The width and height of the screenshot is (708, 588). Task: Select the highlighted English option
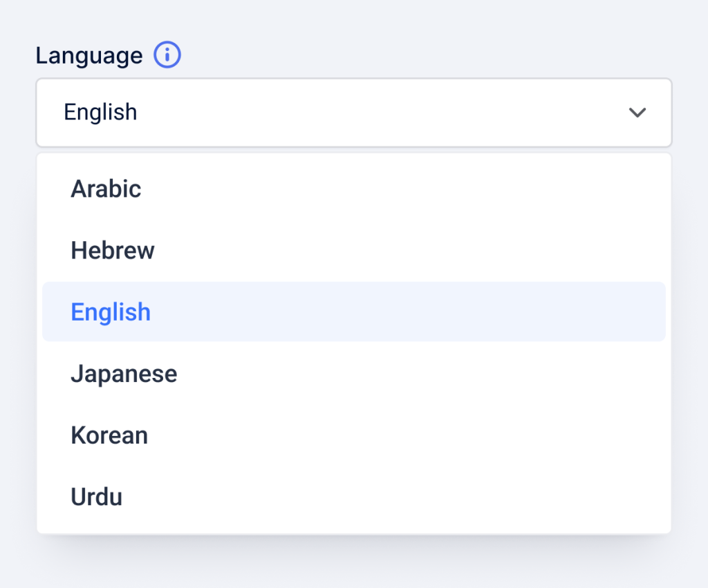tap(111, 312)
